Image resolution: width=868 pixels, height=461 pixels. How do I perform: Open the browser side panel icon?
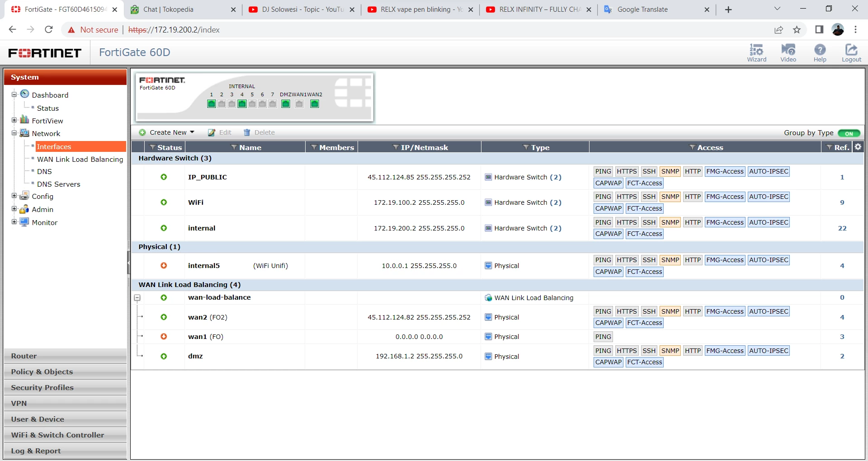click(x=819, y=30)
